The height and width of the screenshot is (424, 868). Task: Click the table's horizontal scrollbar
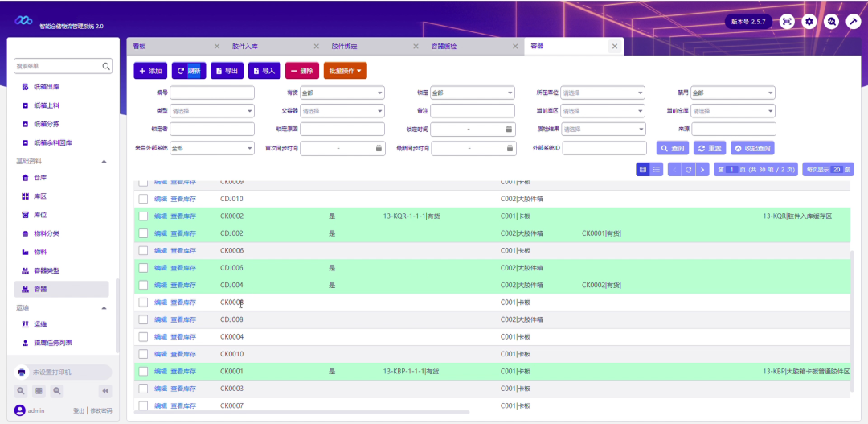[301, 413]
